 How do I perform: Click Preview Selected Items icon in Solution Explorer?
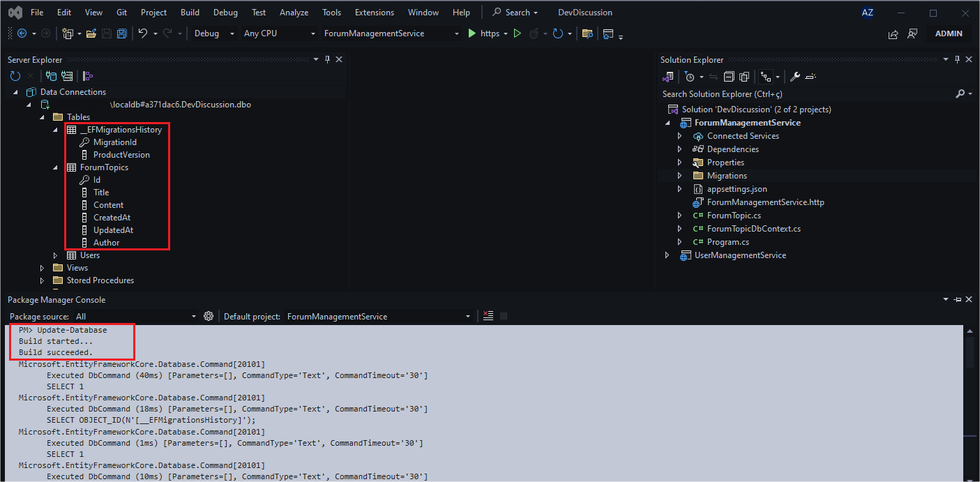click(811, 77)
